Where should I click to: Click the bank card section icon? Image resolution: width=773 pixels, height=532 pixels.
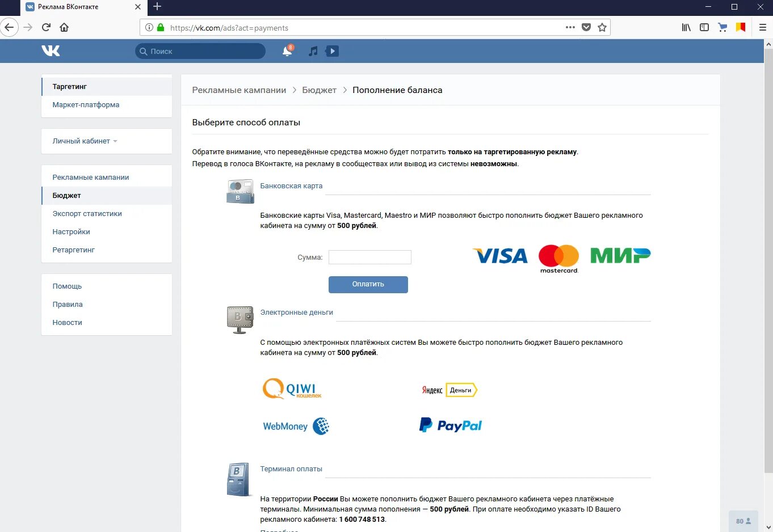tap(240, 192)
